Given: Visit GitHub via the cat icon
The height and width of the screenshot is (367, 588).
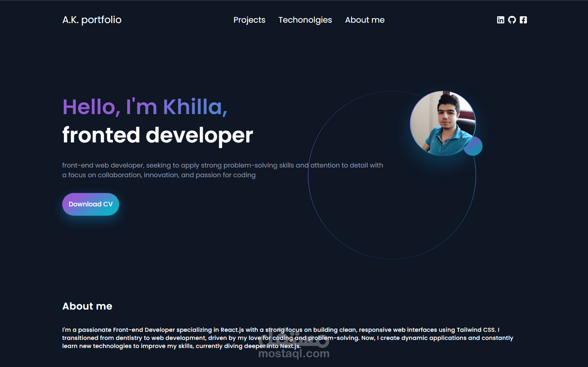Looking at the screenshot, I should click(x=512, y=19).
